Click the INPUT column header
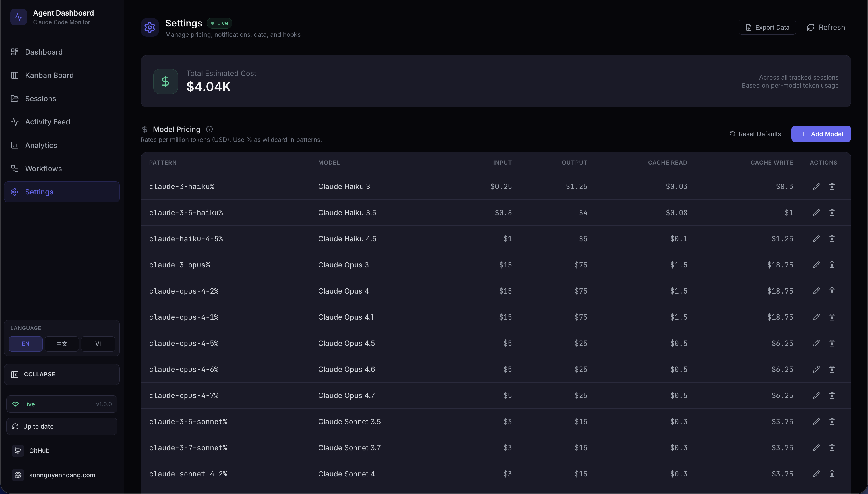 (x=503, y=163)
